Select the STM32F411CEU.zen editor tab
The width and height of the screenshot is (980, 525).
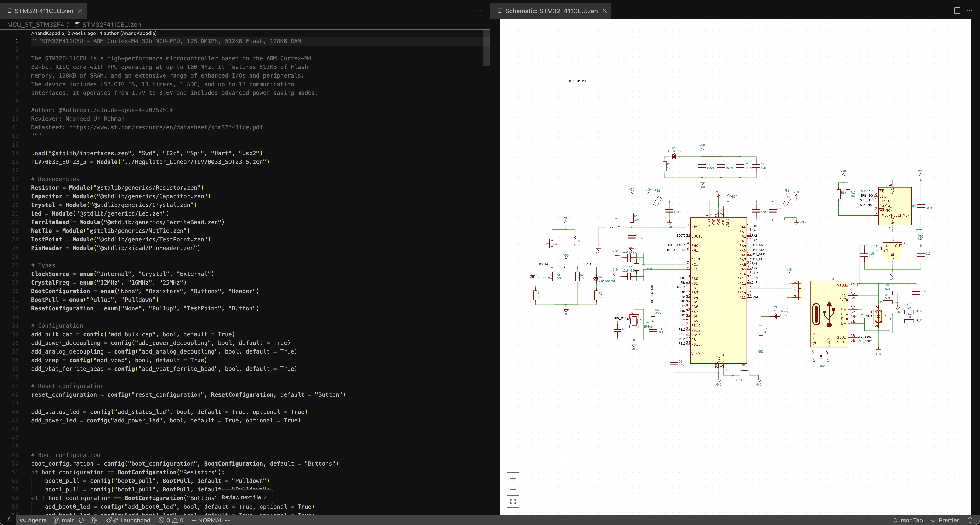point(44,11)
